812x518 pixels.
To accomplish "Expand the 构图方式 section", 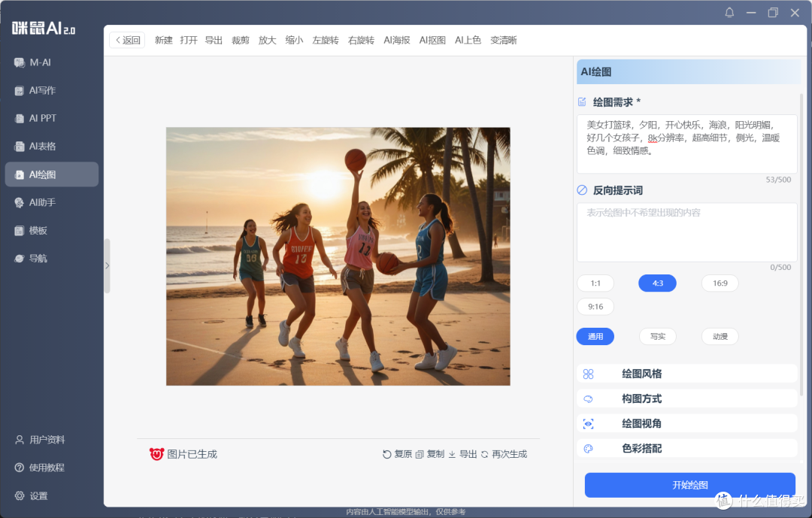I will (x=686, y=399).
